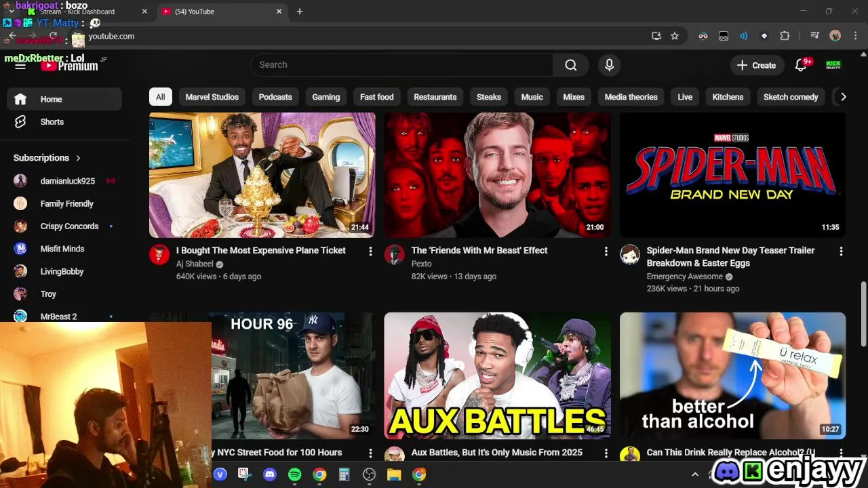
Task: Bookmark this page with the star icon
Action: (x=675, y=36)
